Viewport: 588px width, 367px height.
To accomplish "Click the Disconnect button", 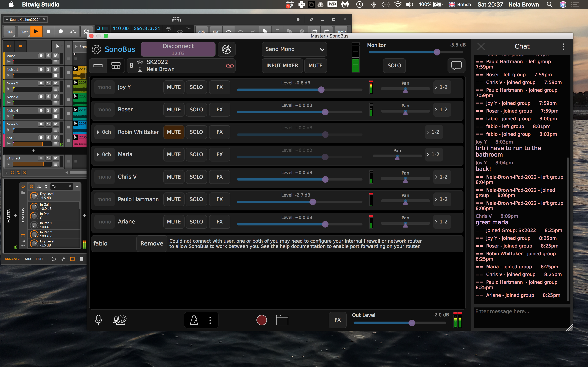I will pyautogui.click(x=178, y=49).
